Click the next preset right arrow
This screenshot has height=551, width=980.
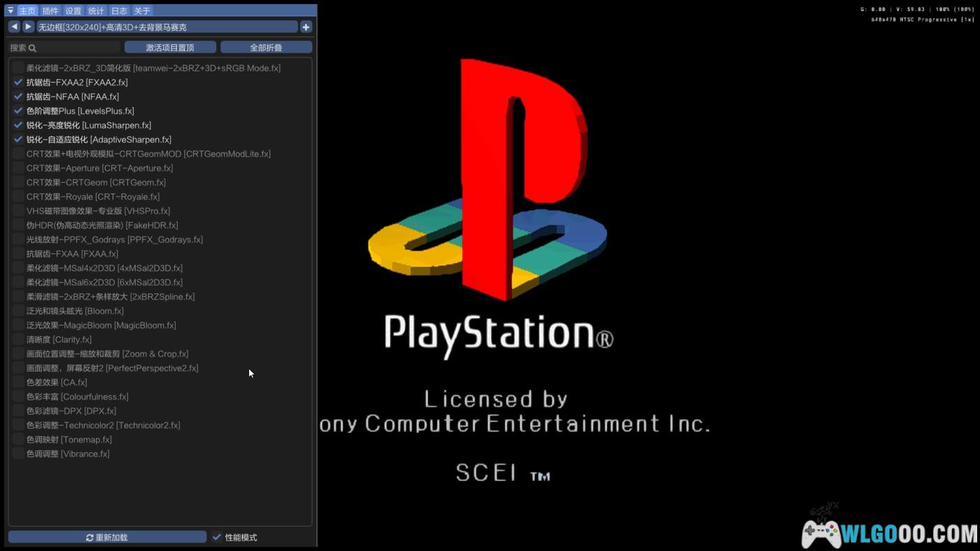tap(28, 27)
